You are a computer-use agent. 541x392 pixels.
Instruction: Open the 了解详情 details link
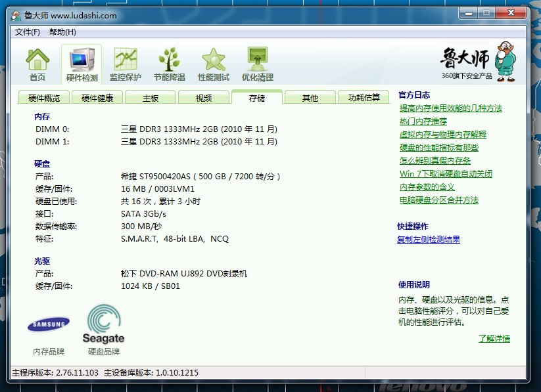494,339
